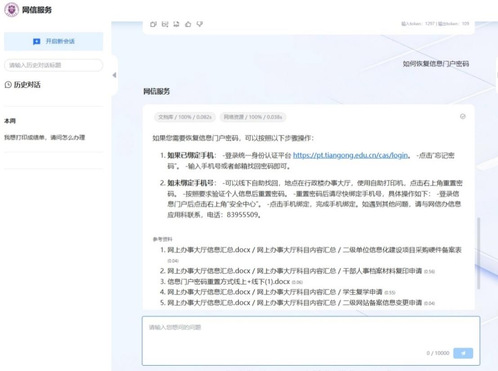Click the thumbs down icon
498x371 pixels.
pos(200,24)
